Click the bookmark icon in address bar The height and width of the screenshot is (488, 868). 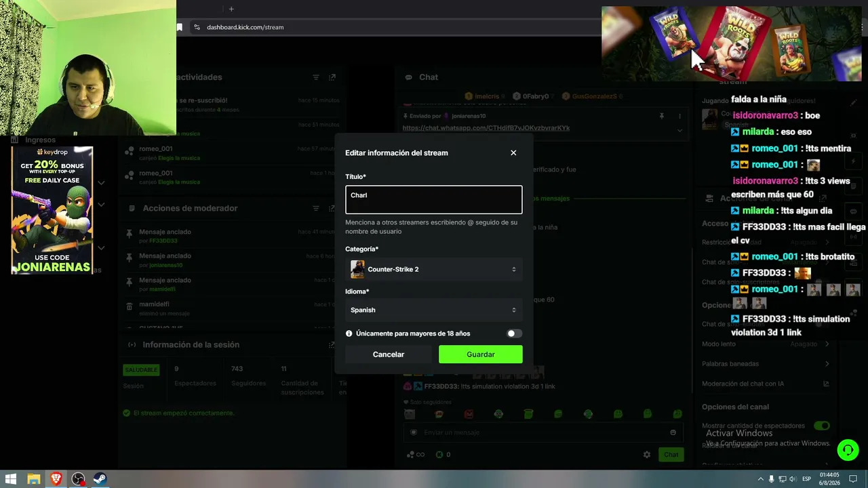coord(179,27)
